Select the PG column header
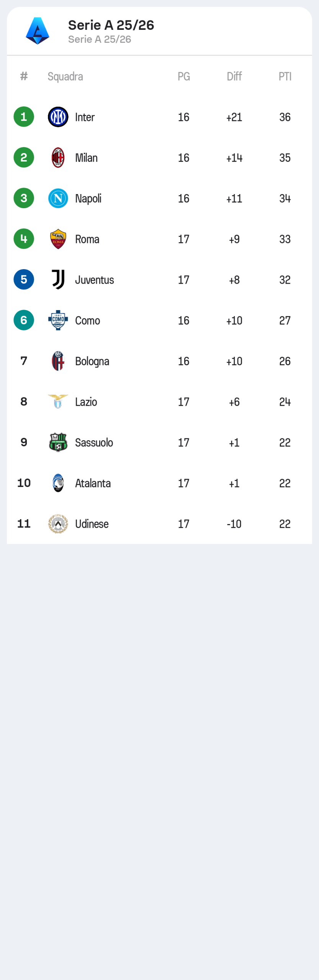319x980 pixels. click(184, 77)
